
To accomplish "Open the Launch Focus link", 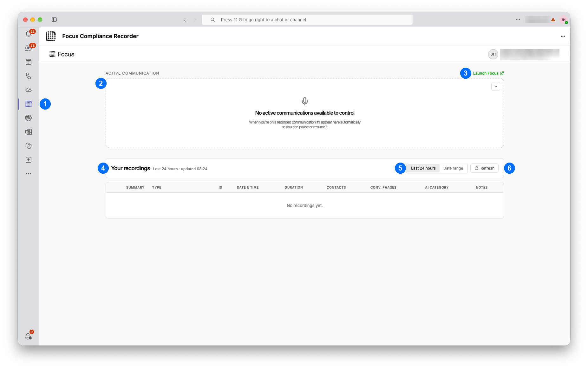I will pos(488,73).
